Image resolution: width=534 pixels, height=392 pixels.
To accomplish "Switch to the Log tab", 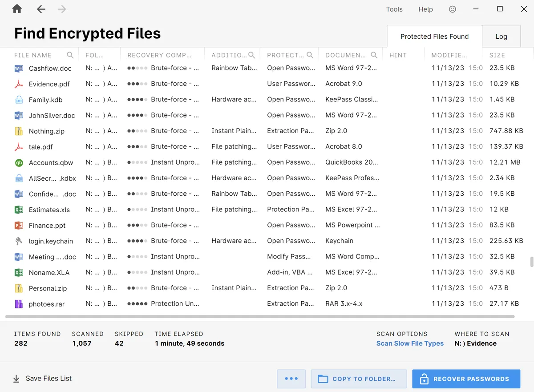I will pos(502,36).
